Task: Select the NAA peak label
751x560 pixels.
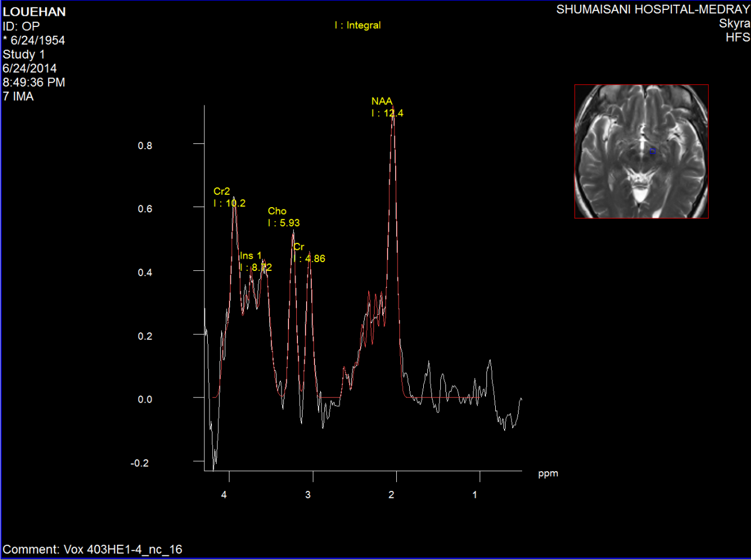Action: 382,101
